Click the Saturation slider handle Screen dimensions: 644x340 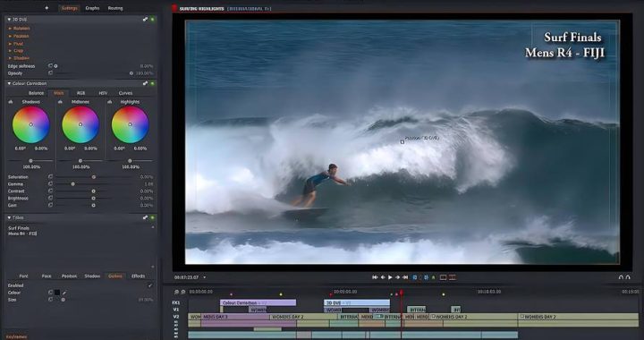click(x=94, y=177)
